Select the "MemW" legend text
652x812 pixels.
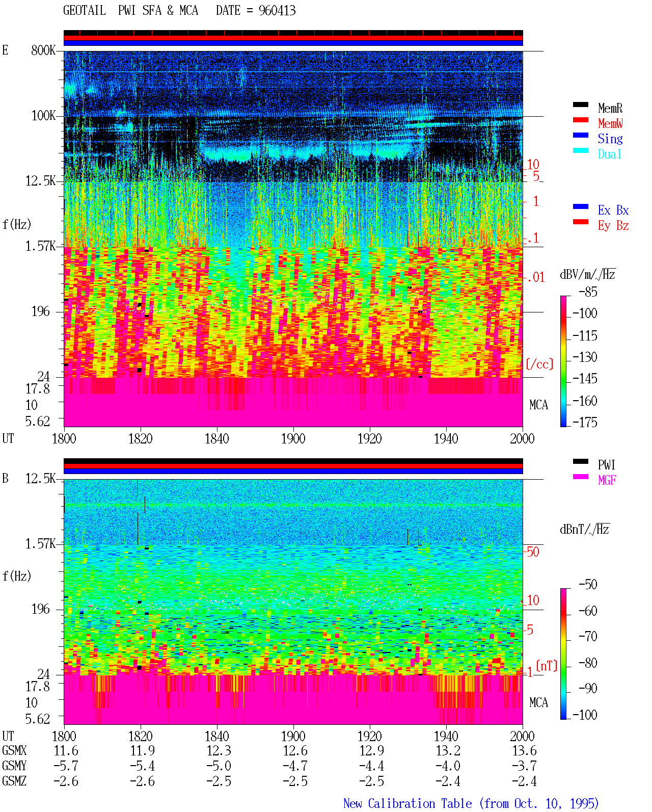tap(610, 123)
